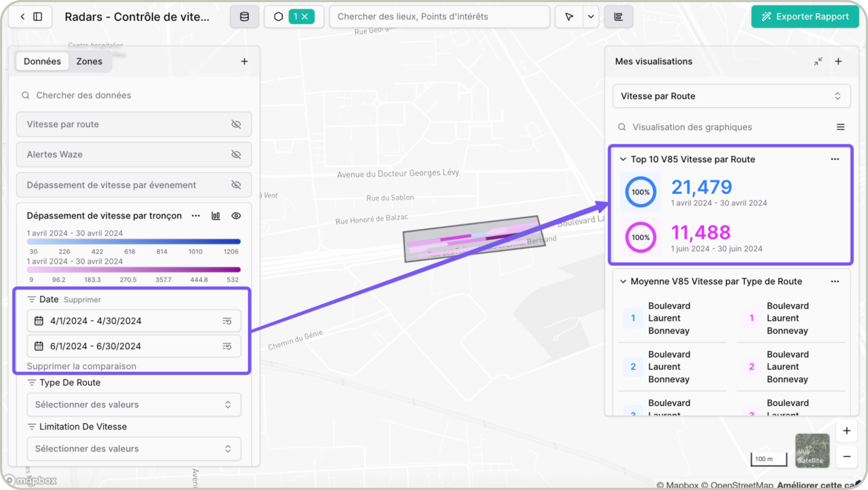Open the visualisations panel toggle icon
Viewport: 868px width, 490px height.
pyautogui.click(x=618, y=17)
